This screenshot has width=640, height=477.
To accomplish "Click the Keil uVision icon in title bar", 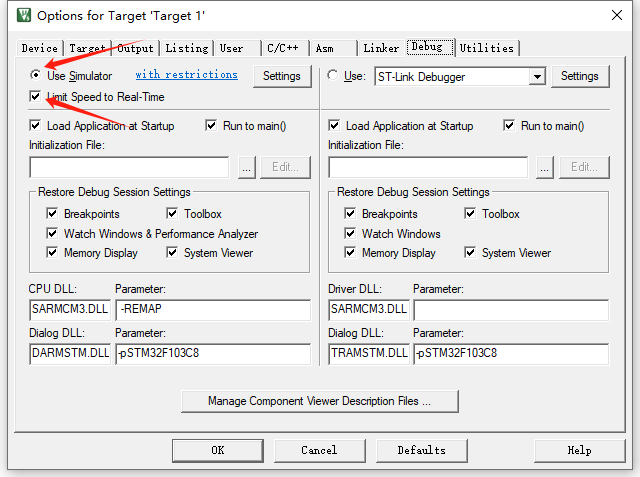I will click(24, 16).
